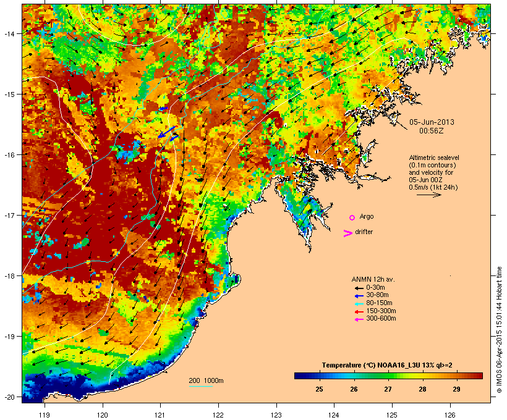Click the '150-300m' depth label

pyautogui.click(x=381, y=311)
